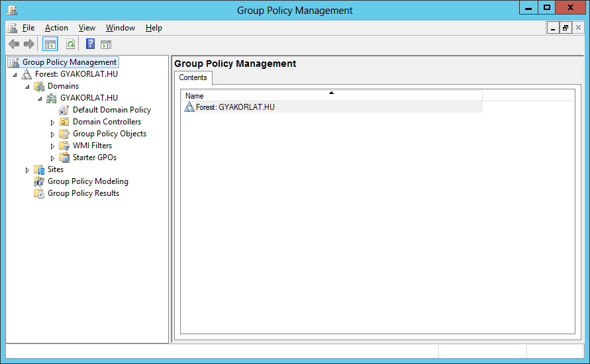
Task: Click the Refresh toolbar icon
Action: click(x=70, y=44)
